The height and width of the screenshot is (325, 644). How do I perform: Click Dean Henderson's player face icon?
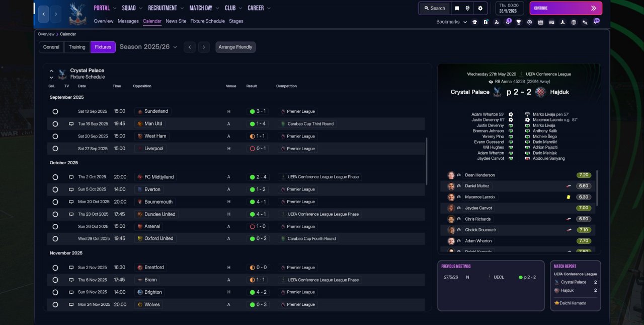pos(451,175)
